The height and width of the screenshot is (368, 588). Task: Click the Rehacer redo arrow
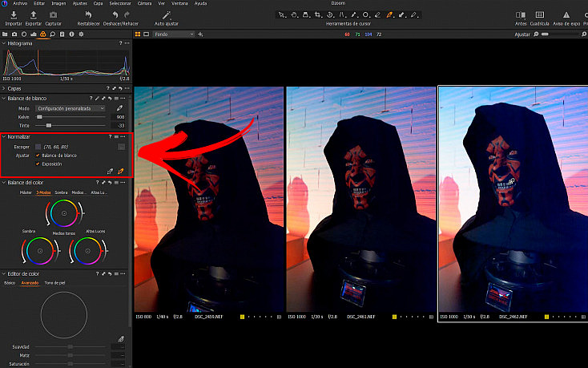[x=127, y=15]
